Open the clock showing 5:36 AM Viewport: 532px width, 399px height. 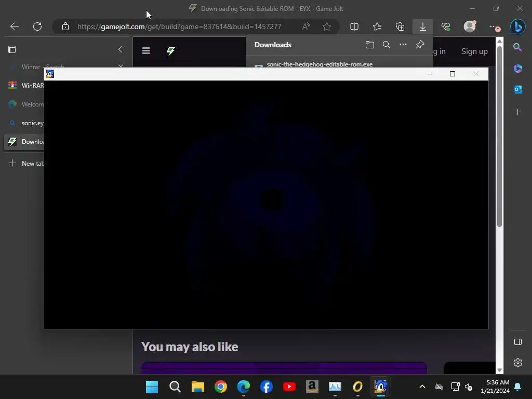pos(495,387)
